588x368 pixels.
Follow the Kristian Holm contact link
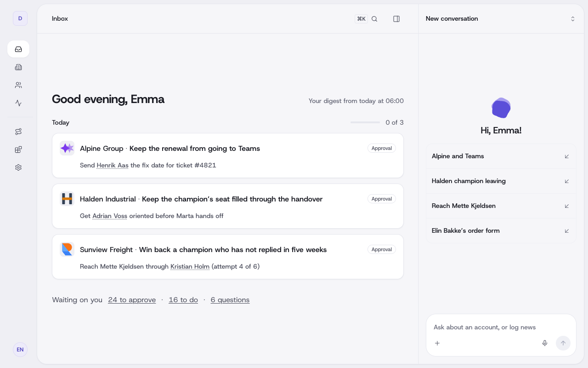(190, 266)
